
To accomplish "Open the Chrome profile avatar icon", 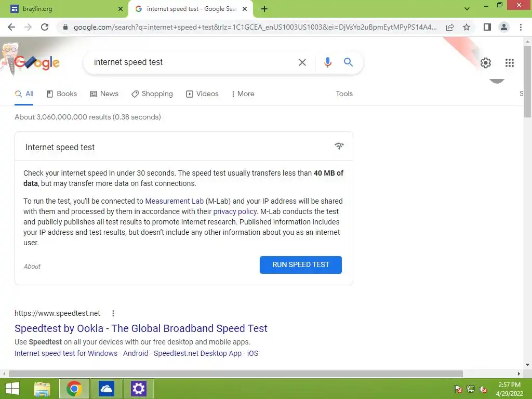I will [504, 27].
